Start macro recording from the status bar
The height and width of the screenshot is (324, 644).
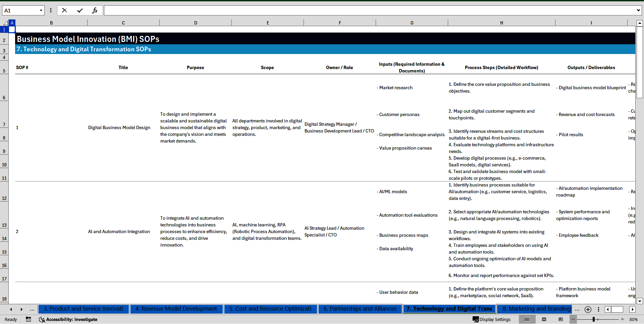point(29,320)
